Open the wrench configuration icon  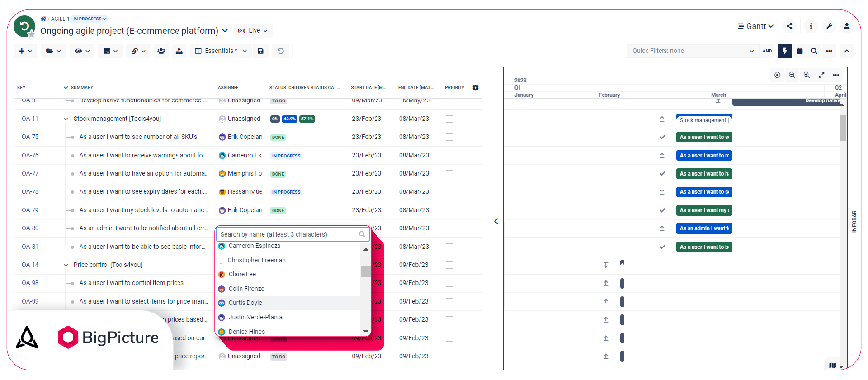[x=829, y=26]
